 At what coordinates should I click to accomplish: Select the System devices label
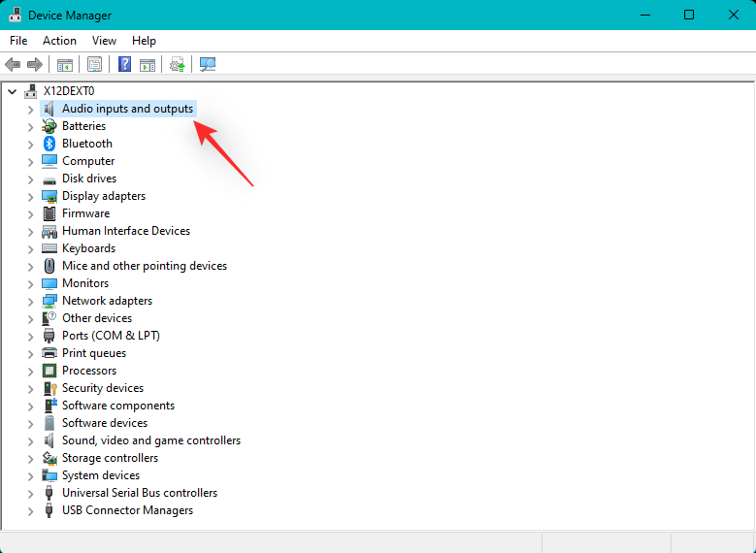[x=101, y=475]
